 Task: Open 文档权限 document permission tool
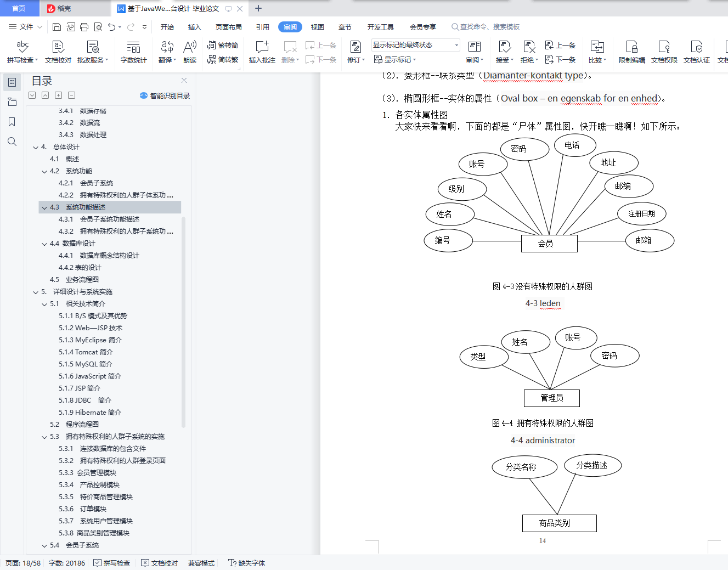[664, 52]
